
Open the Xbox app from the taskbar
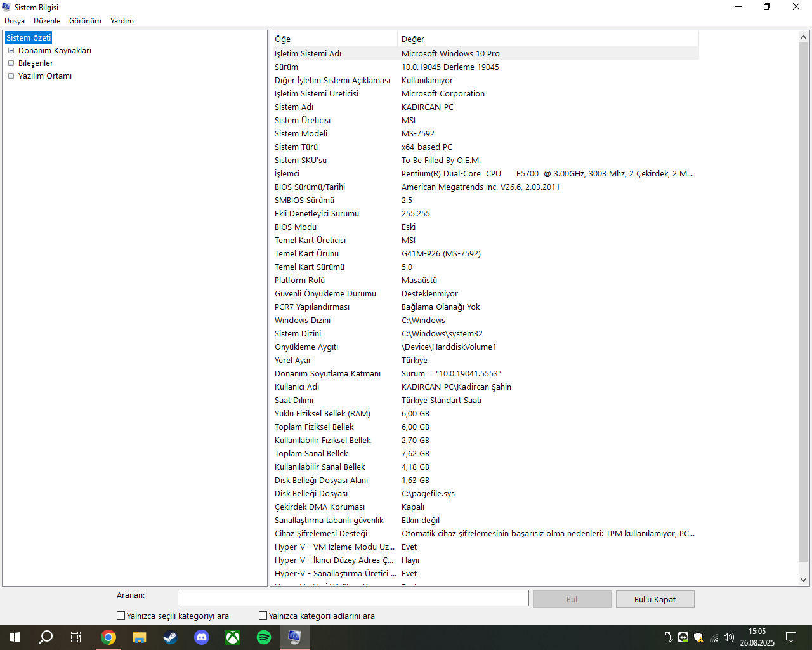(x=233, y=637)
